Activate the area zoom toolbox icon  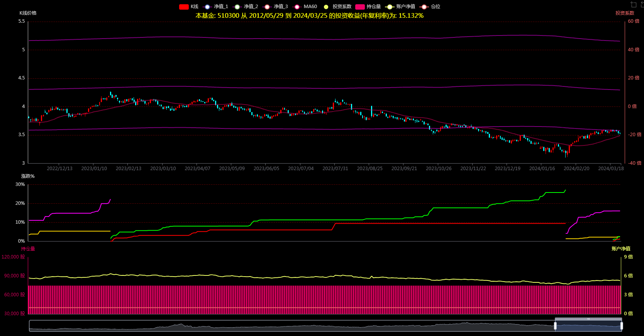click(x=633, y=4)
